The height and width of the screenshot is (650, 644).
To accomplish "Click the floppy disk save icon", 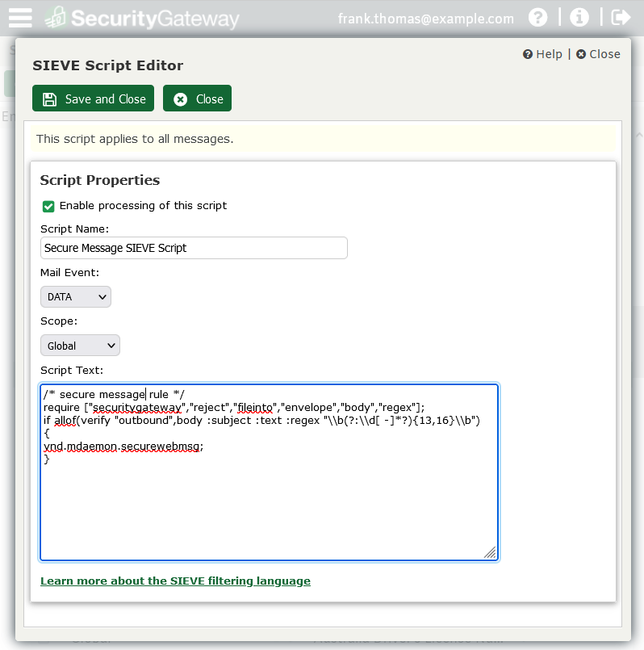I will click(49, 99).
